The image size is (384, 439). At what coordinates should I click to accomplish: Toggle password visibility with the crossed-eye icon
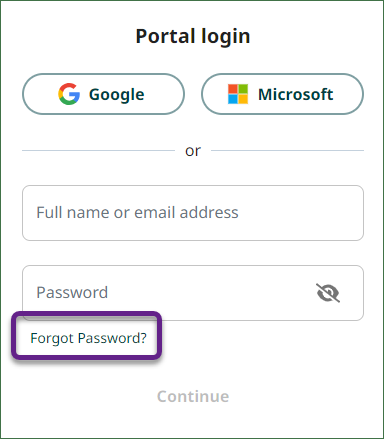tap(328, 293)
